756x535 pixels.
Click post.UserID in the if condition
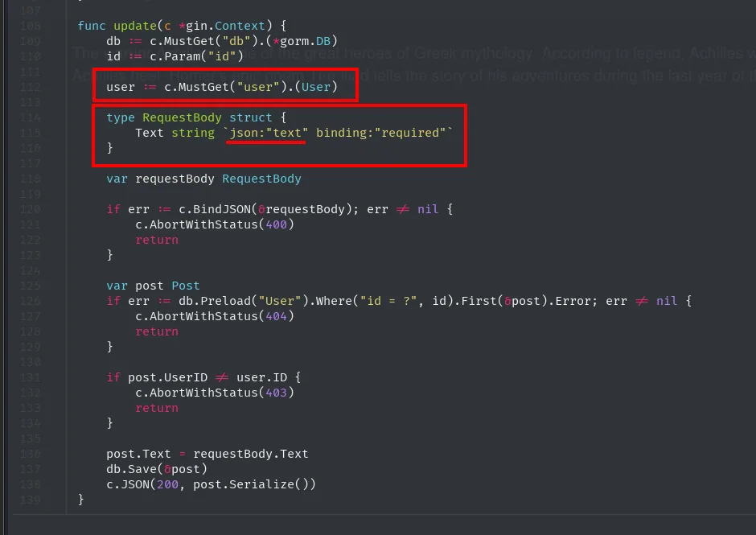coord(167,377)
